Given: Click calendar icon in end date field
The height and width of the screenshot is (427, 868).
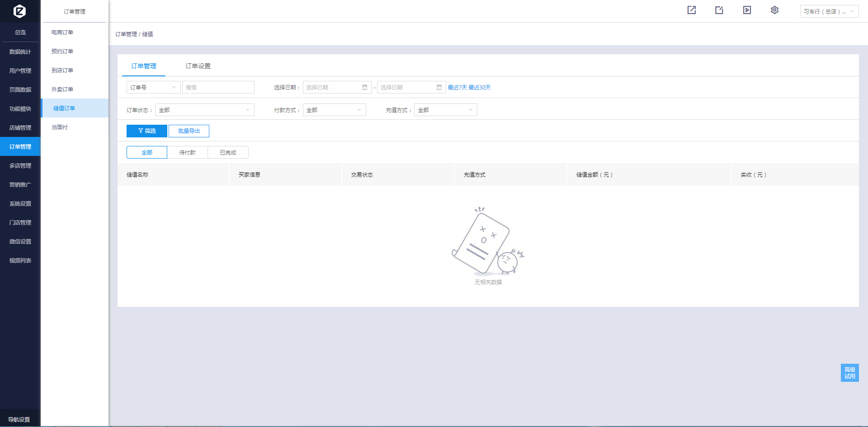Looking at the screenshot, I should coord(439,87).
